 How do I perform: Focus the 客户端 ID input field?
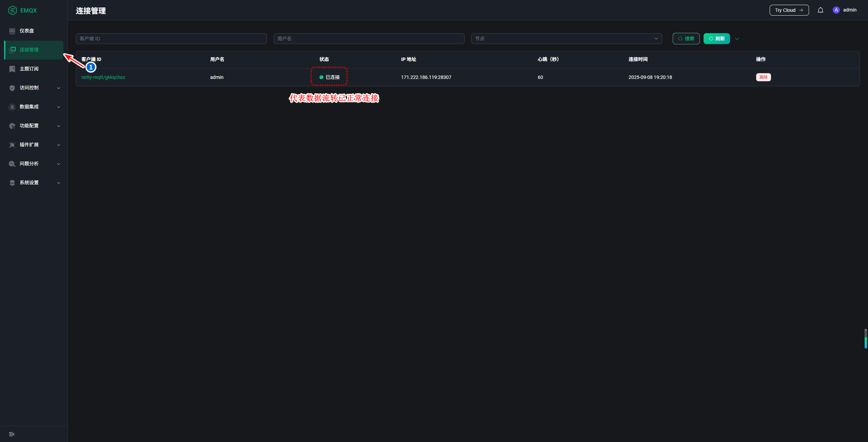click(x=171, y=39)
